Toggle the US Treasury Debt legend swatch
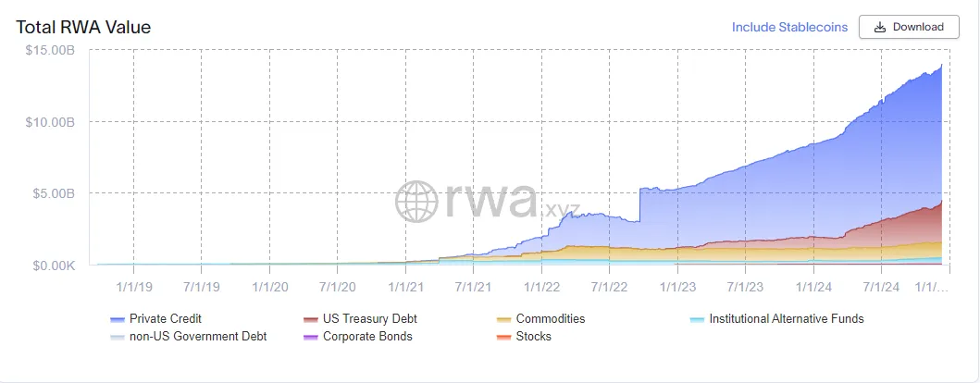Image resolution: width=980 pixels, height=383 pixels. (x=310, y=319)
